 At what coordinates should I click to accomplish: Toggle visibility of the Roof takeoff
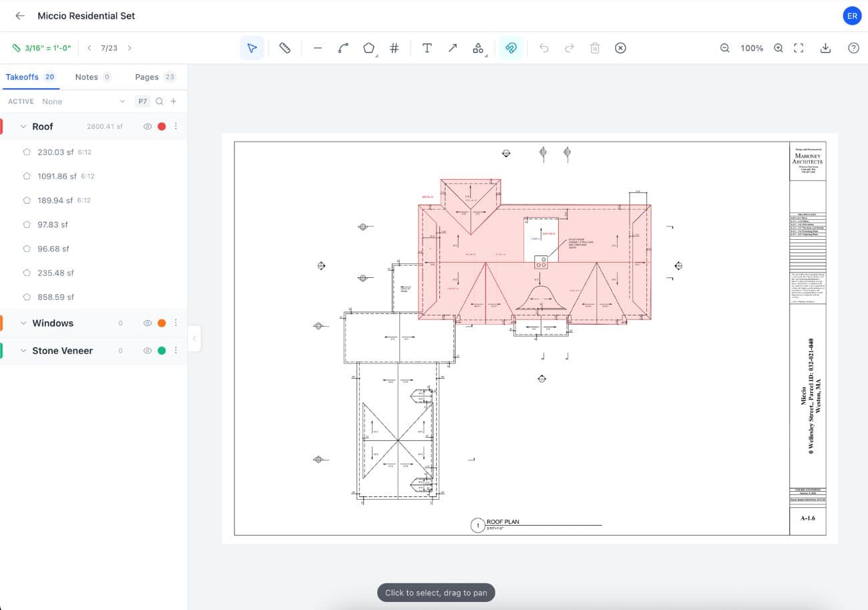[x=148, y=126]
